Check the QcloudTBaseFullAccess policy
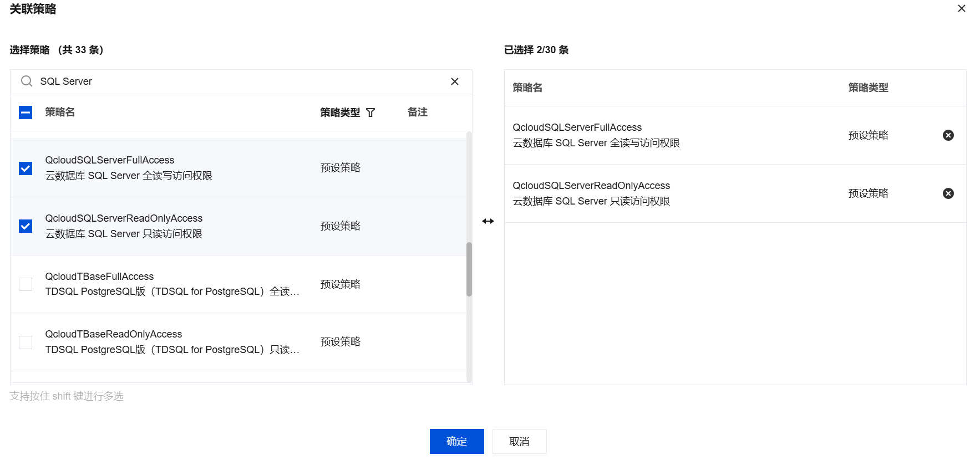The width and height of the screenshot is (980, 460). click(26, 284)
